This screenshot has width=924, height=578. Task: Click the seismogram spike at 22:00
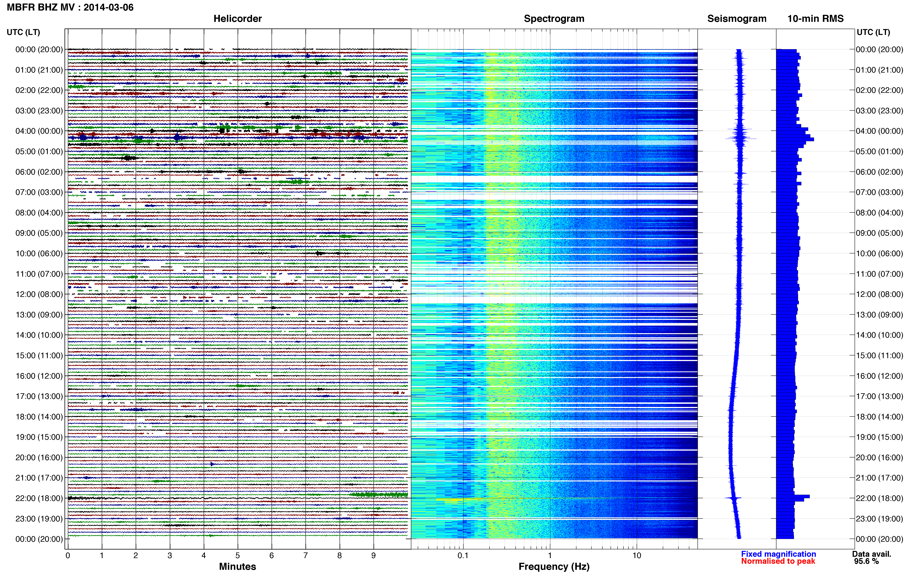[x=733, y=498]
